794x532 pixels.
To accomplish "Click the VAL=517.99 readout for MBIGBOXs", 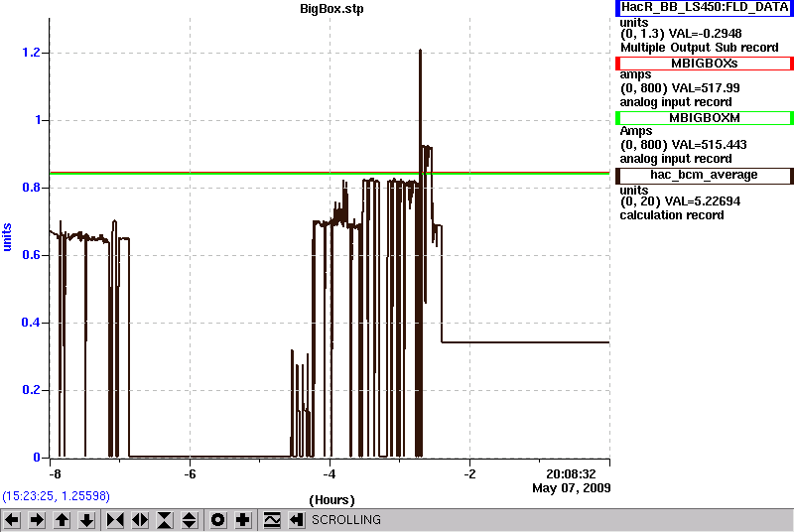I will pos(705,88).
